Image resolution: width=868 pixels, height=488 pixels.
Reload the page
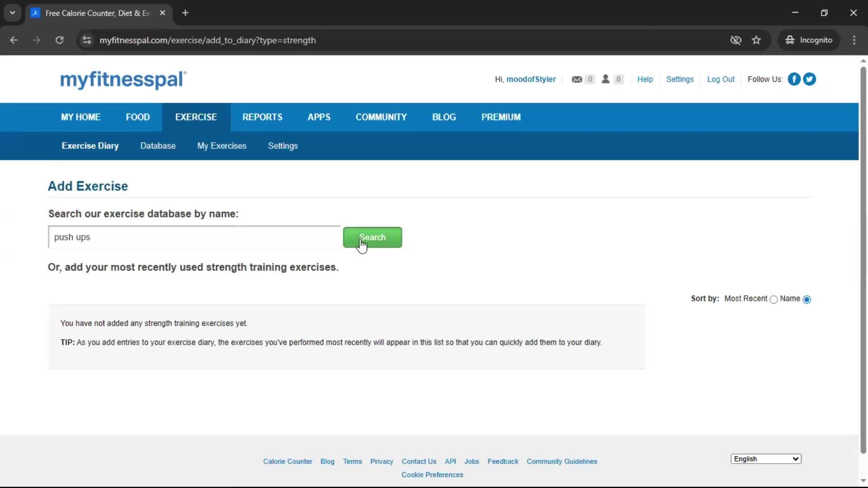point(59,40)
